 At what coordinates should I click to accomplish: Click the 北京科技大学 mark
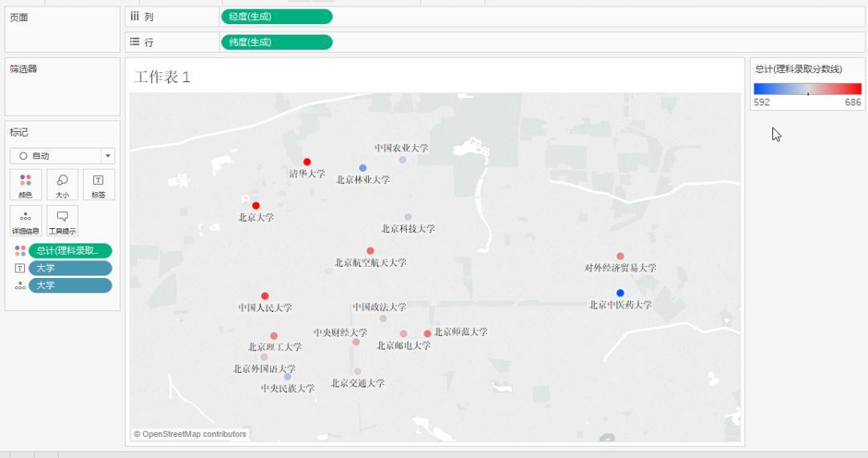pos(408,218)
